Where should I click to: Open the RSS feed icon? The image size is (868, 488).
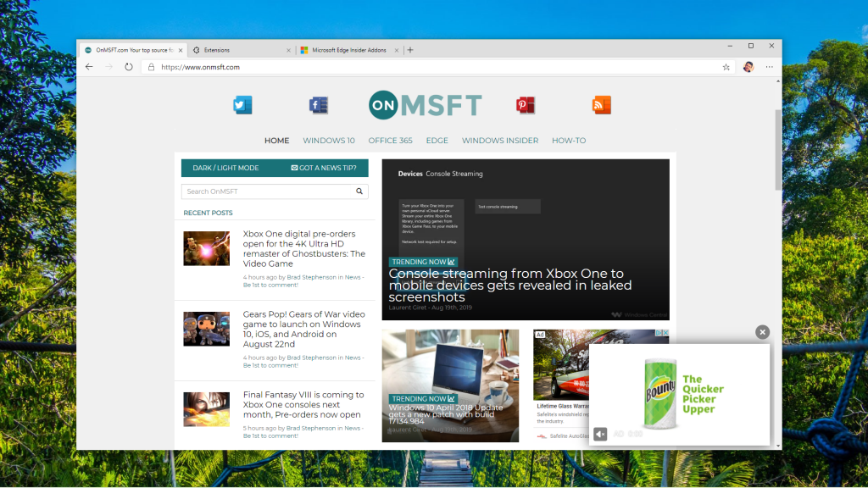pos(602,105)
